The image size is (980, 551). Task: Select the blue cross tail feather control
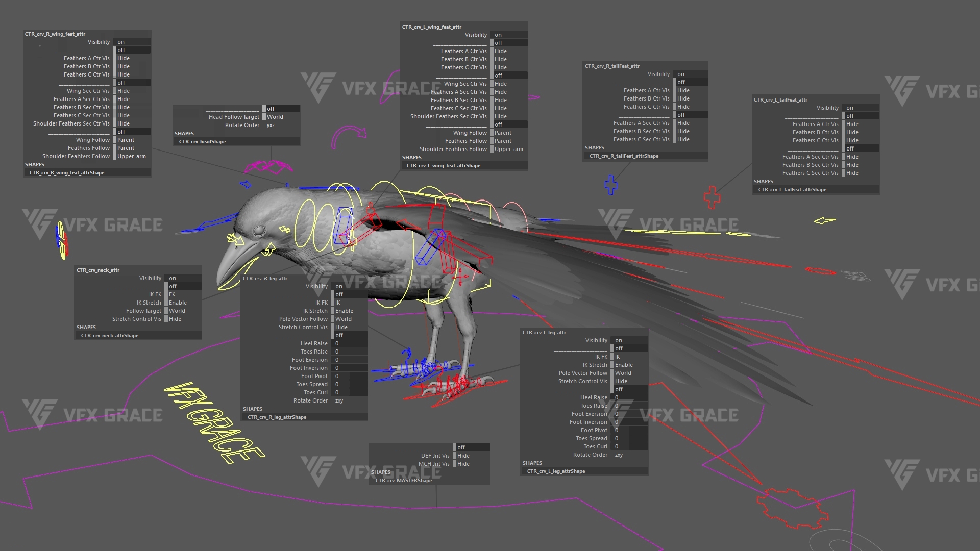click(x=611, y=185)
